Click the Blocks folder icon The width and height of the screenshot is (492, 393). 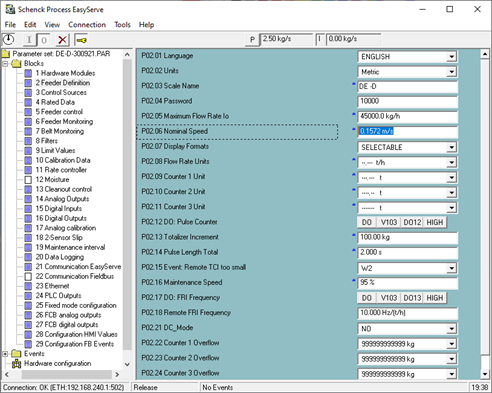[x=16, y=63]
